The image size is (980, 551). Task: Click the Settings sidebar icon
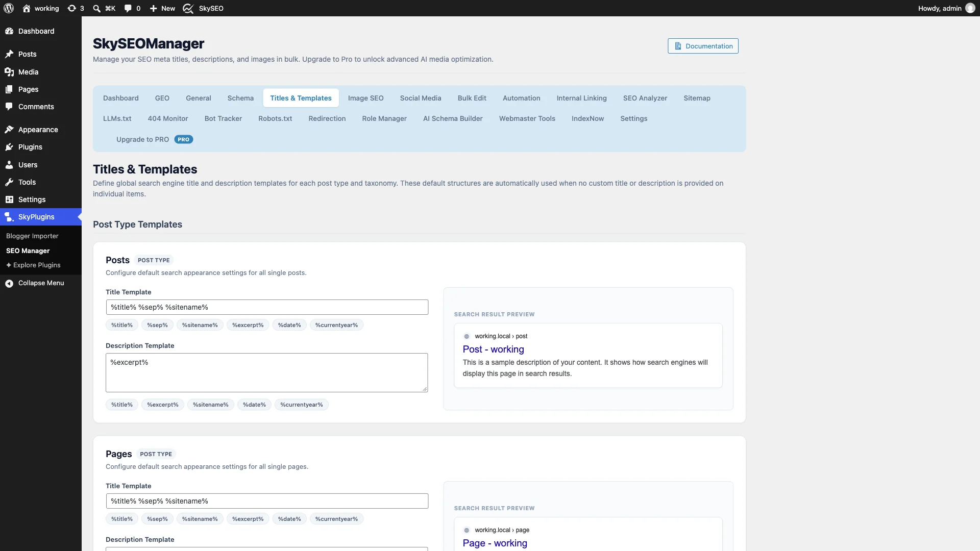click(x=9, y=199)
